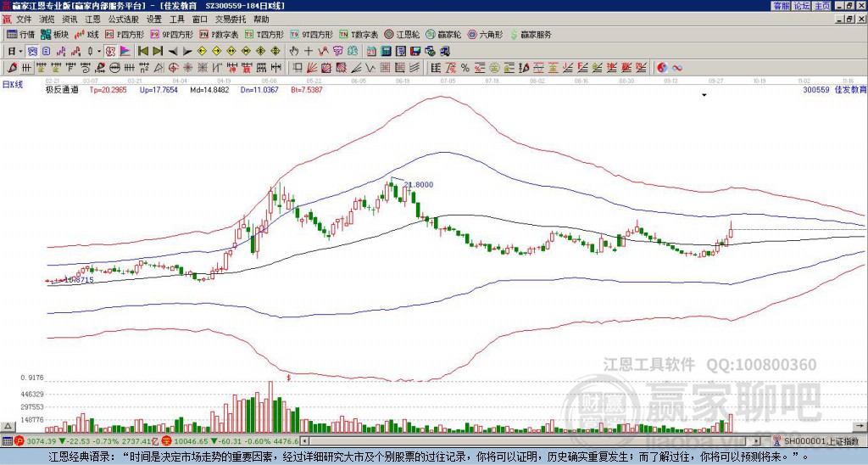
Task: Click the triangle expand button near volume
Action: point(8,426)
